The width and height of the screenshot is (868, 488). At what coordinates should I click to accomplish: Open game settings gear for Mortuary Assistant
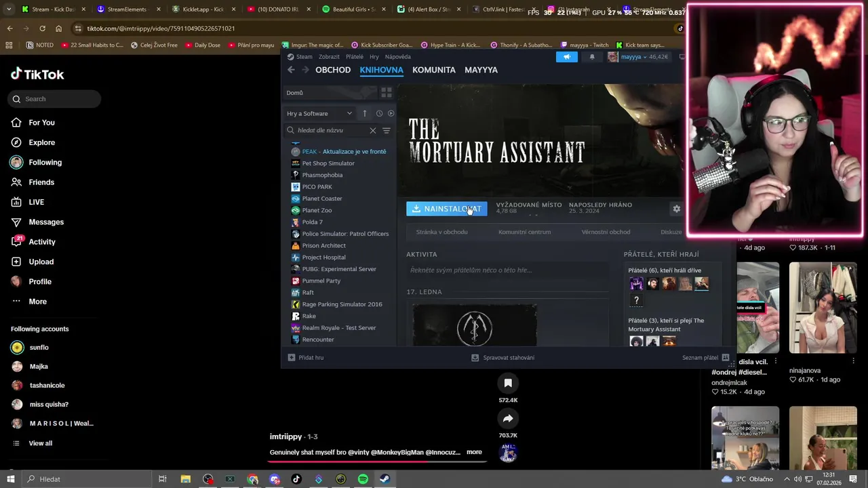tap(676, 209)
